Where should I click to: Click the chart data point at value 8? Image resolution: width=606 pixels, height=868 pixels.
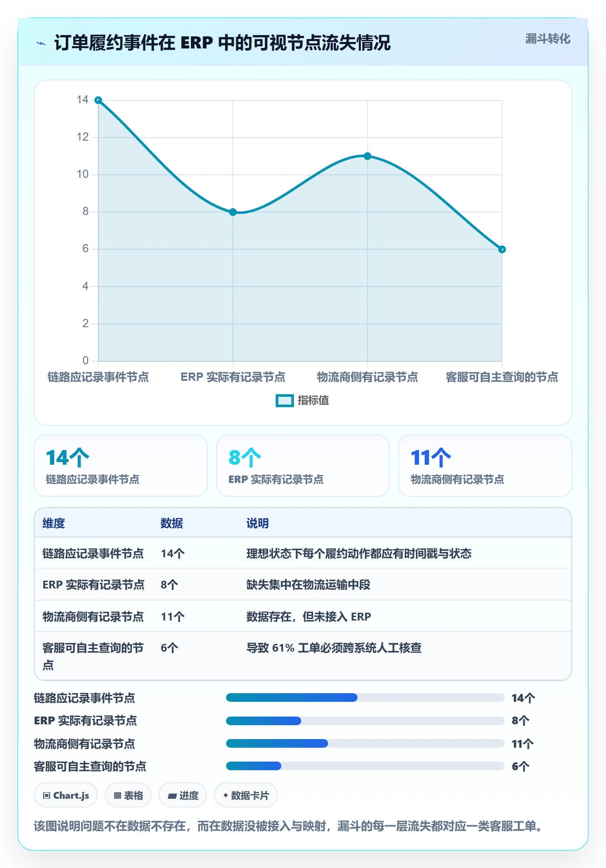point(233,212)
